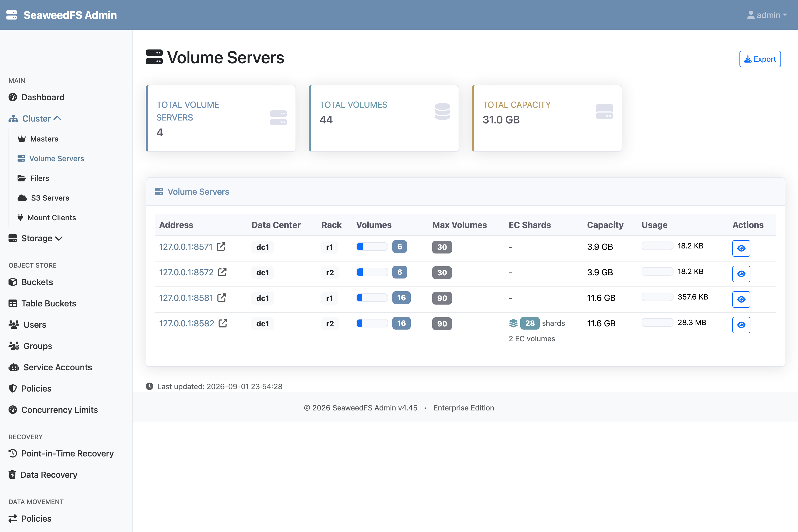Click volumes progress bar for 127.0.0.1:8581
The image size is (798, 532).
point(372,298)
